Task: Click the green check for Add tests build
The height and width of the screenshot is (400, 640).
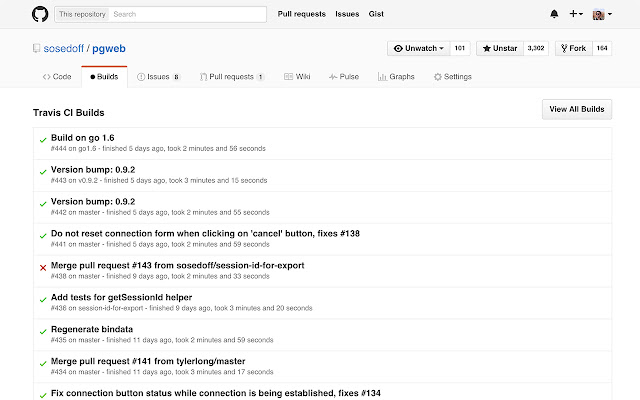Action: coord(43,300)
